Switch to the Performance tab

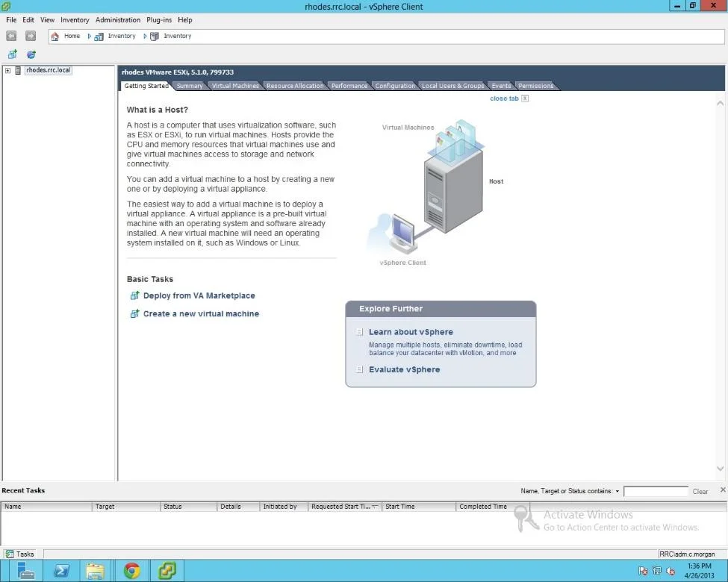pyautogui.click(x=349, y=86)
